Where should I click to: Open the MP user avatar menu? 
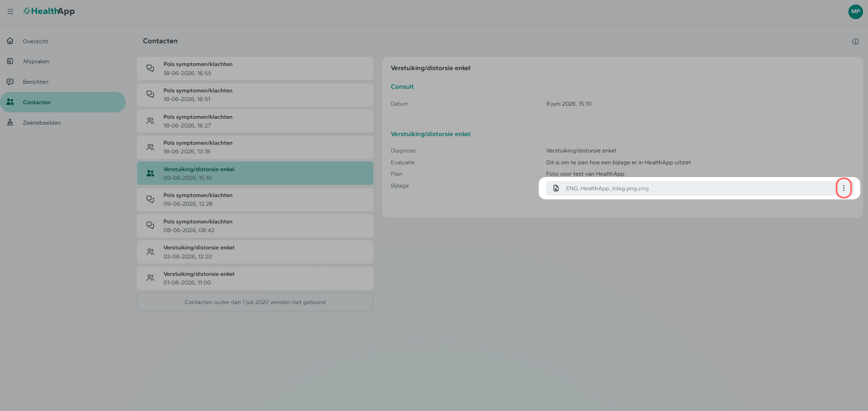[x=855, y=12]
